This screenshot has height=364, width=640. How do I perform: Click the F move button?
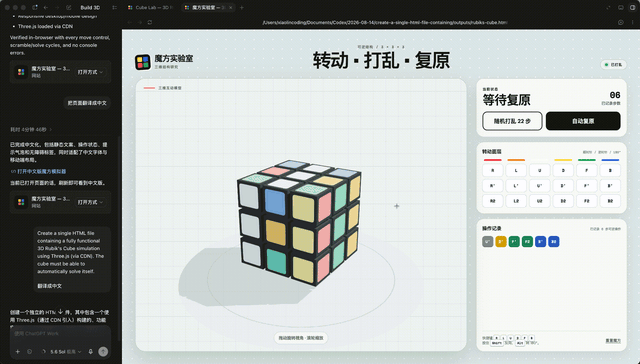(x=587, y=170)
